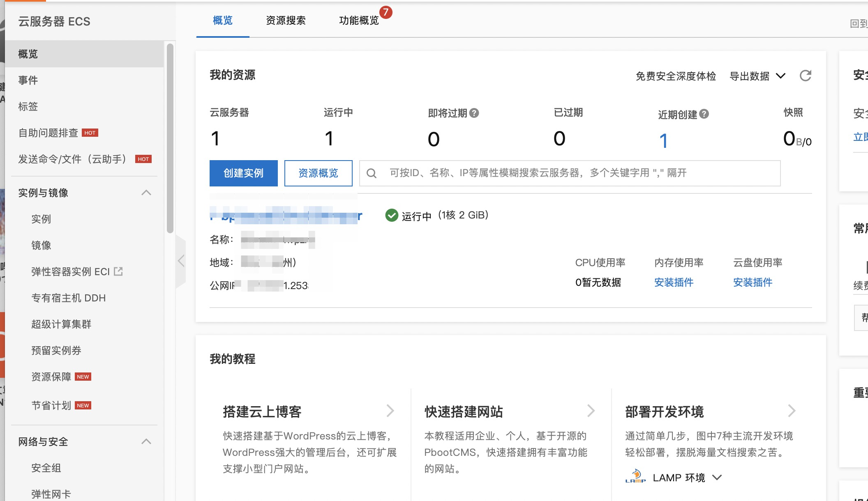Image resolution: width=868 pixels, height=501 pixels.
Task: Click the sidebar vertical scrollbar
Action: click(x=170, y=139)
